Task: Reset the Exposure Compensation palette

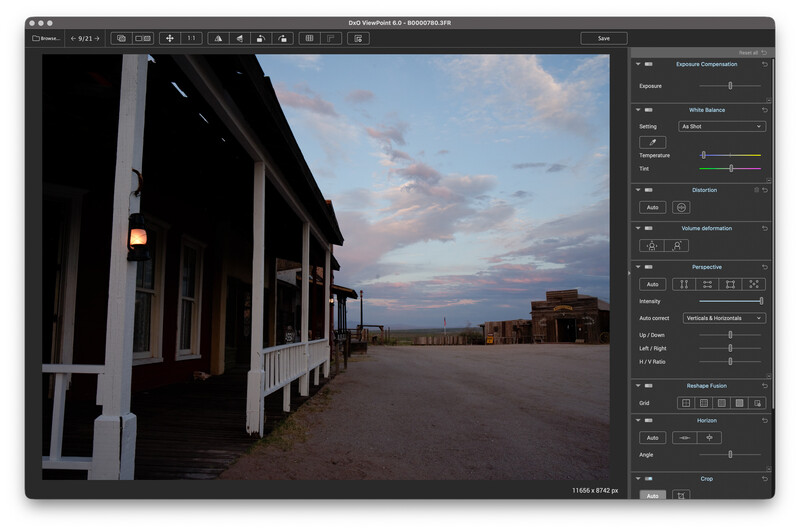Action: pyautogui.click(x=764, y=64)
